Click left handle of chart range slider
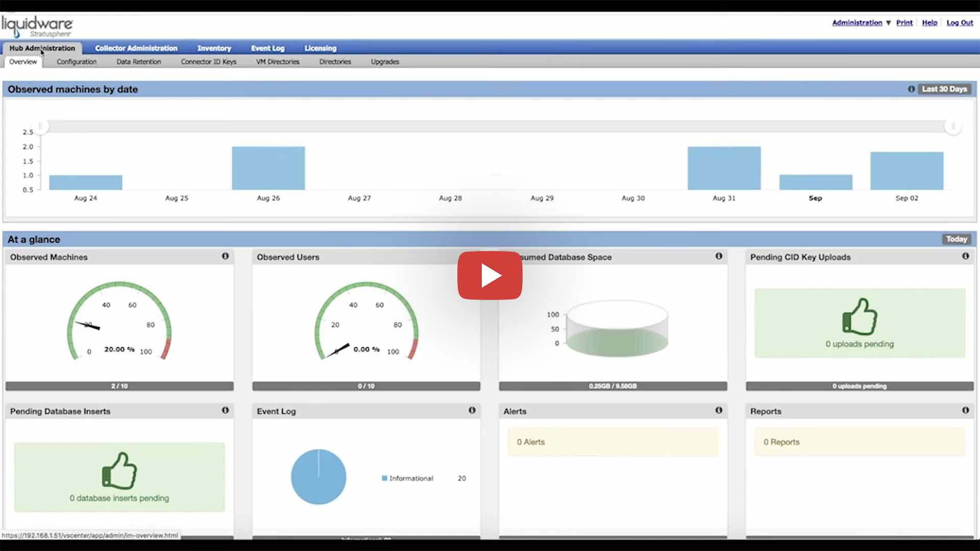Image resolution: width=980 pixels, height=551 pixels. coord(41,126)
